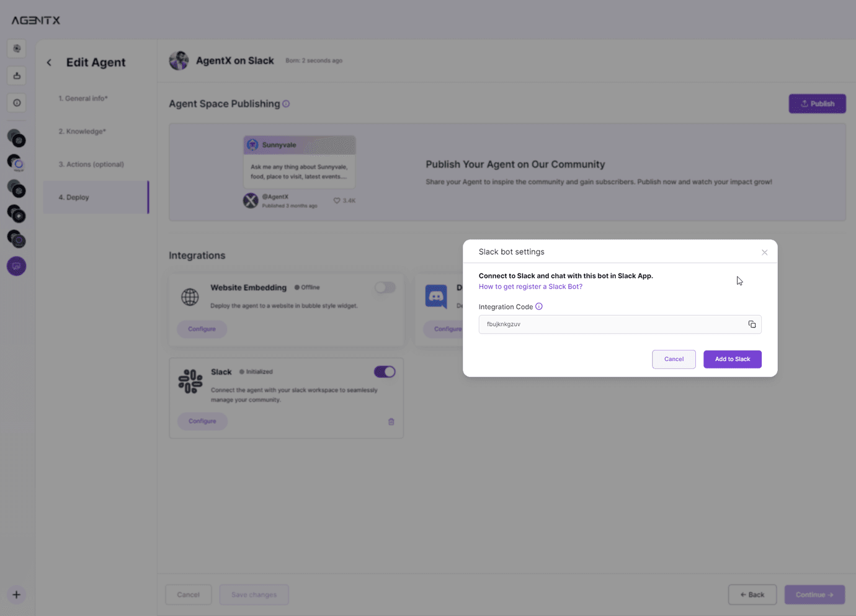The height and width of the screenshot is (616, 856).
Task: Click the Website Embedding globe icon
Action: pos(190,297)
